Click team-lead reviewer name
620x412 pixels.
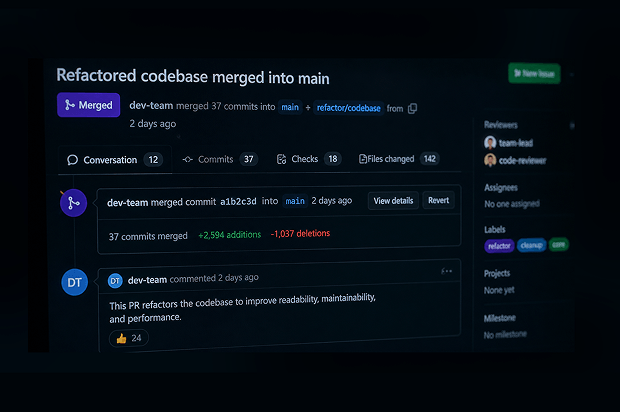tap(516, 143)
